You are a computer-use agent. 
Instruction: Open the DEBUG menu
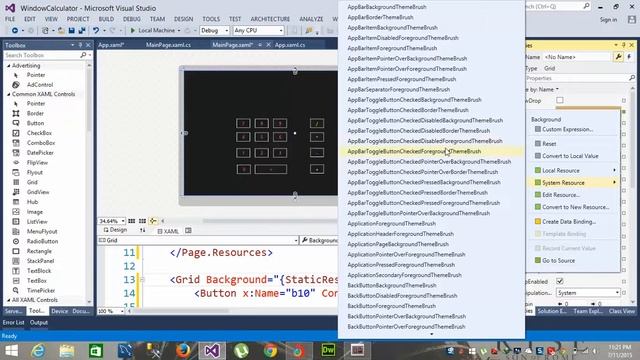coord(131,19)
